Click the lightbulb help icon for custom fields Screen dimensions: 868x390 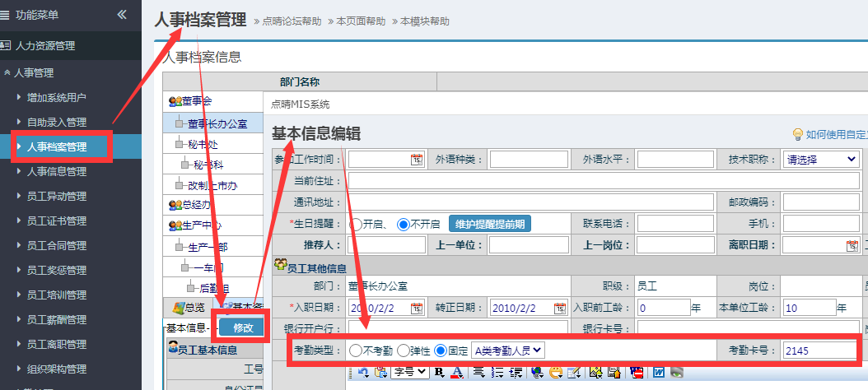pos(797,134)
